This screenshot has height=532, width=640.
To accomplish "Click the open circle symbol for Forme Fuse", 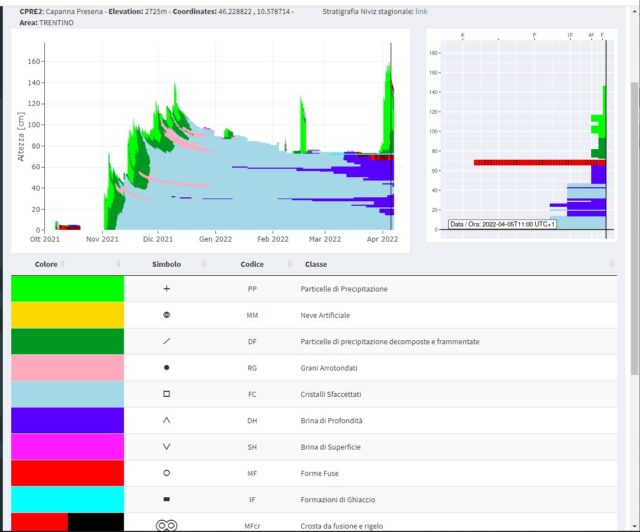I will click(166, 472).
